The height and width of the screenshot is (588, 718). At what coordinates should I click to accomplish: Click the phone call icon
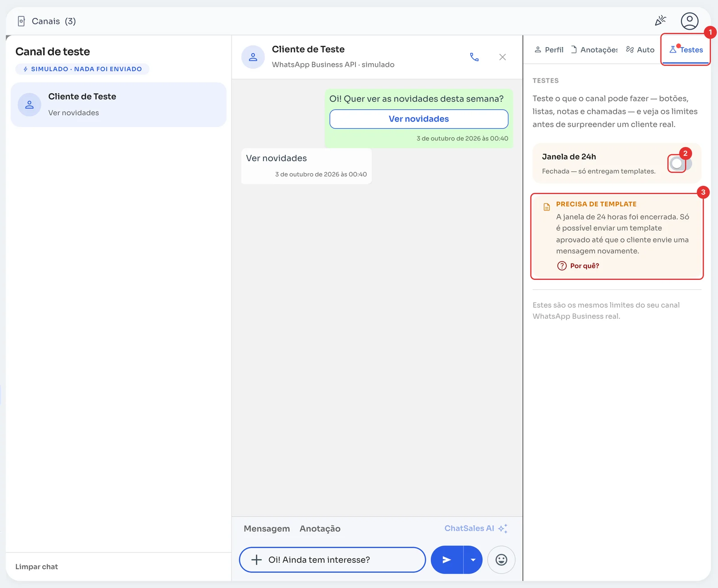point(474,57)
